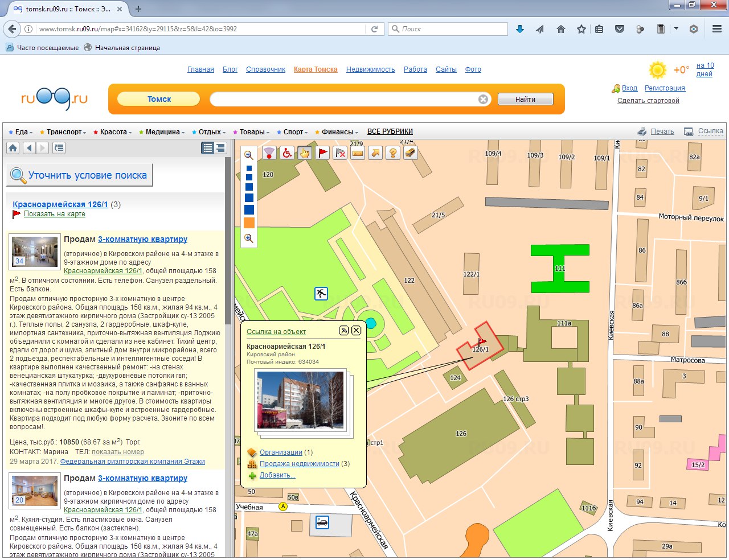Switch results to detailed list view

(x=208, y=148)
